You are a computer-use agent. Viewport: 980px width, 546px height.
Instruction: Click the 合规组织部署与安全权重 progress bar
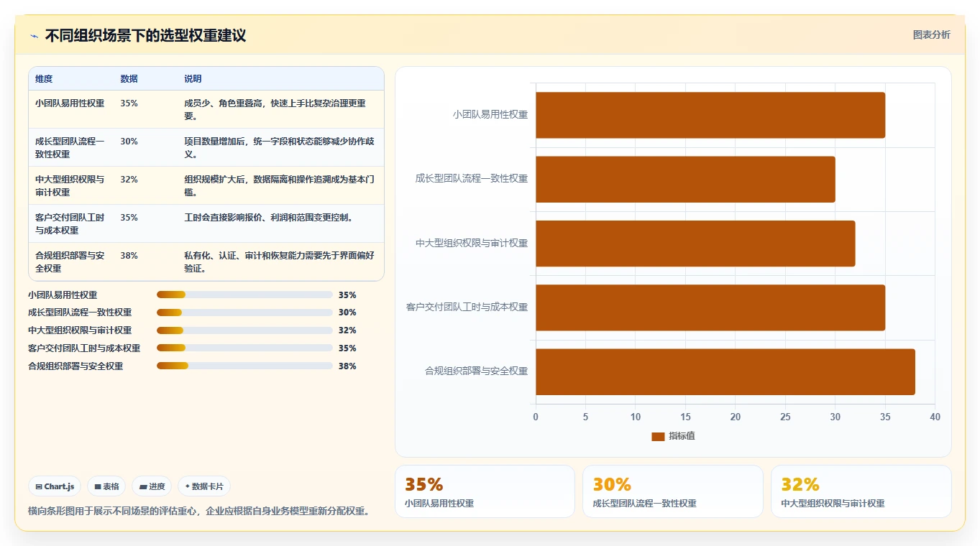244,366
